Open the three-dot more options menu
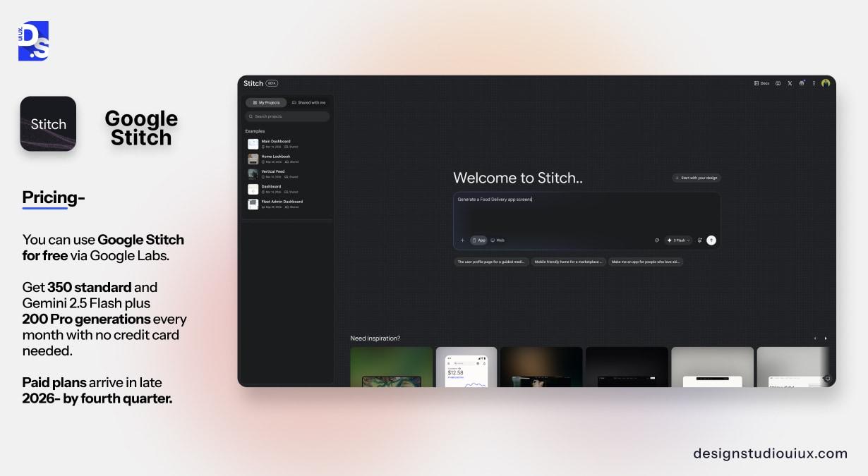The height and width of the screenshot is (476, 868). 814,83
